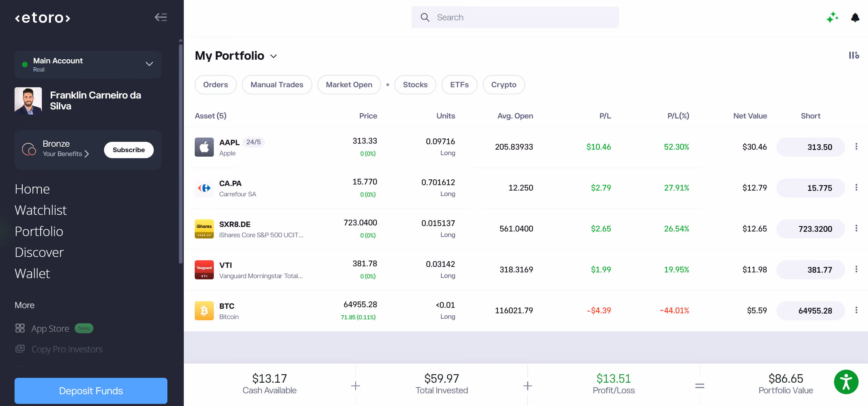
Task: Click the iShares SXR8.DE logo
Action: (x=204, y=229)
